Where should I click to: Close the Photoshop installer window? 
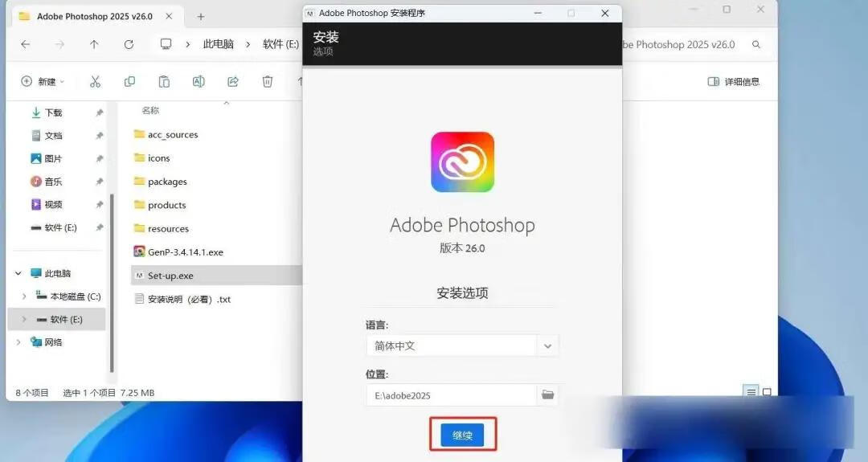coord(604,13)
